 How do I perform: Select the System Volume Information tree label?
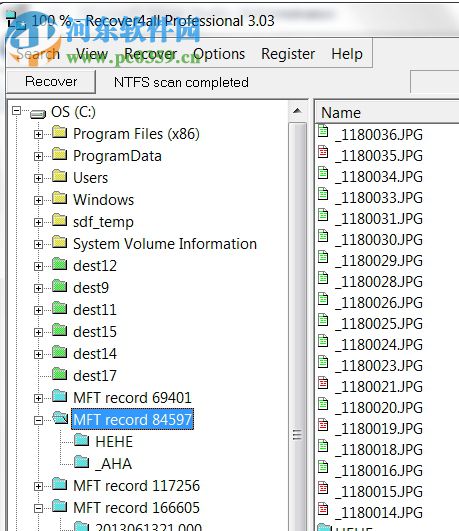click(165, 244)
